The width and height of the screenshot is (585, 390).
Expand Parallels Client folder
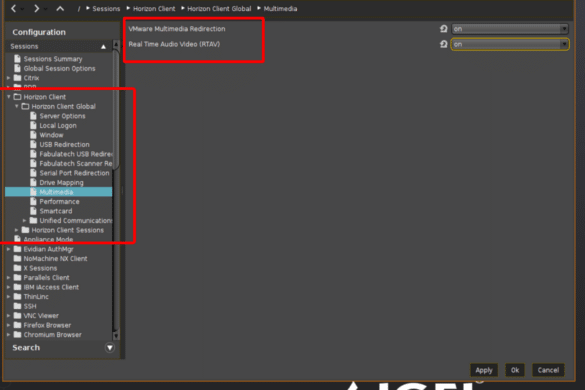click(x=9, y=278)
